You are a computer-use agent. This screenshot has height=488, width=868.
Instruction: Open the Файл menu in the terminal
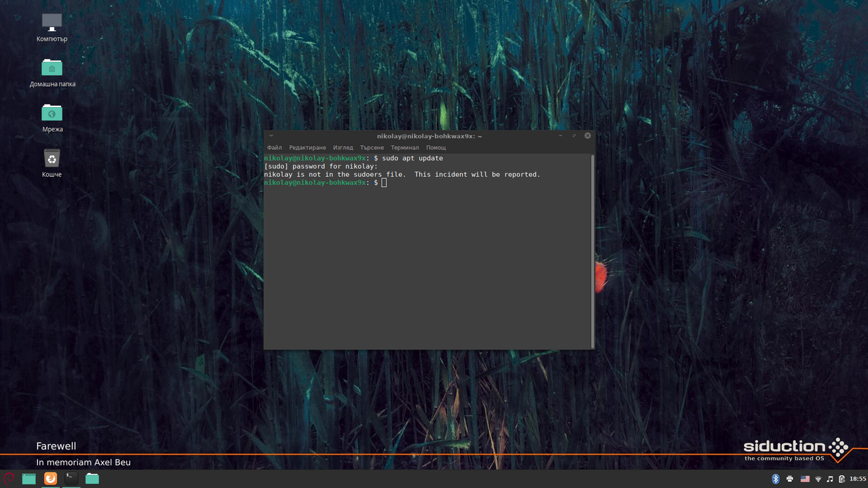point(274,147)
